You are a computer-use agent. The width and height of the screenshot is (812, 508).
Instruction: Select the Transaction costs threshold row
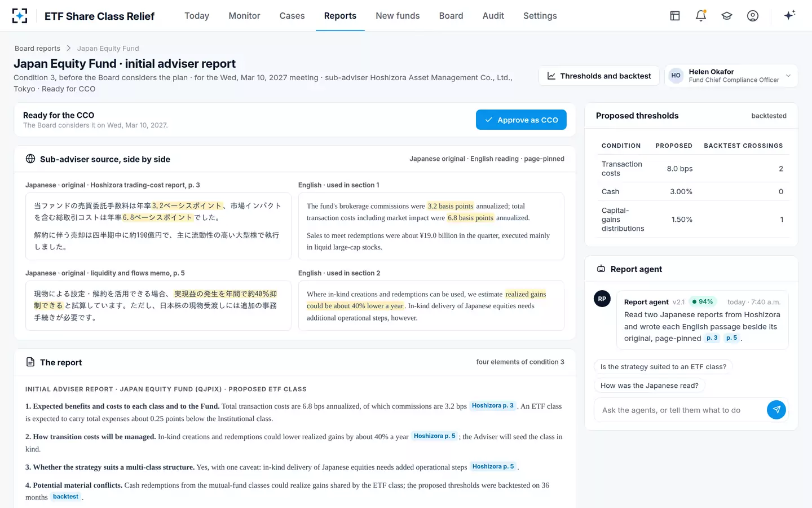[x=693, y=169]
